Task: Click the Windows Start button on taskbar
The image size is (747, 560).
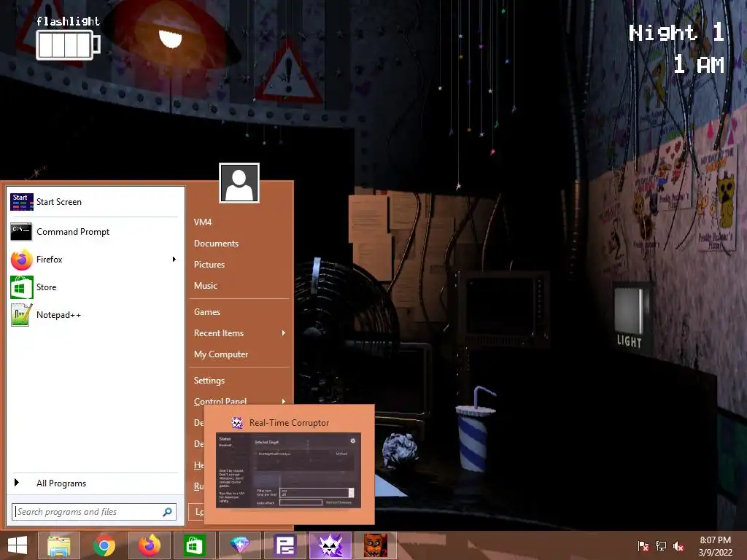Action: pos(18,545)
